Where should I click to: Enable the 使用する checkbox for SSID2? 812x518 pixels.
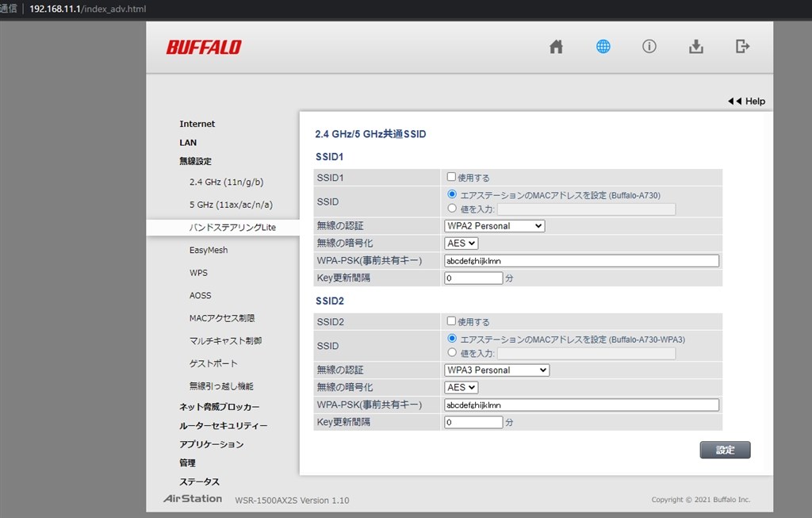tap(451, 321)
